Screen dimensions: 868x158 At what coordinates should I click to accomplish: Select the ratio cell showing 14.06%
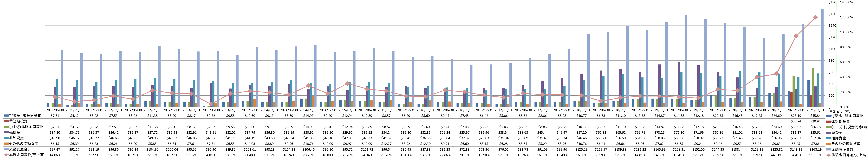(x=55, y=155)
